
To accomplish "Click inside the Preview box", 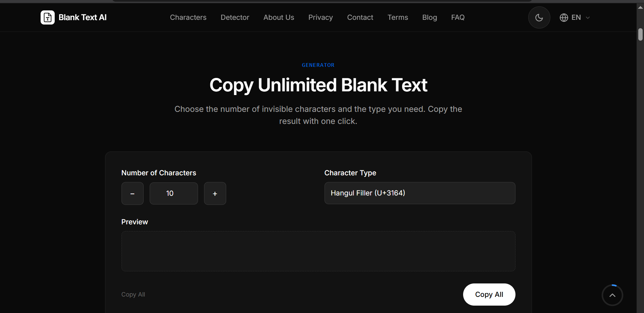I will pyautogui.click(x=318, y=251).
